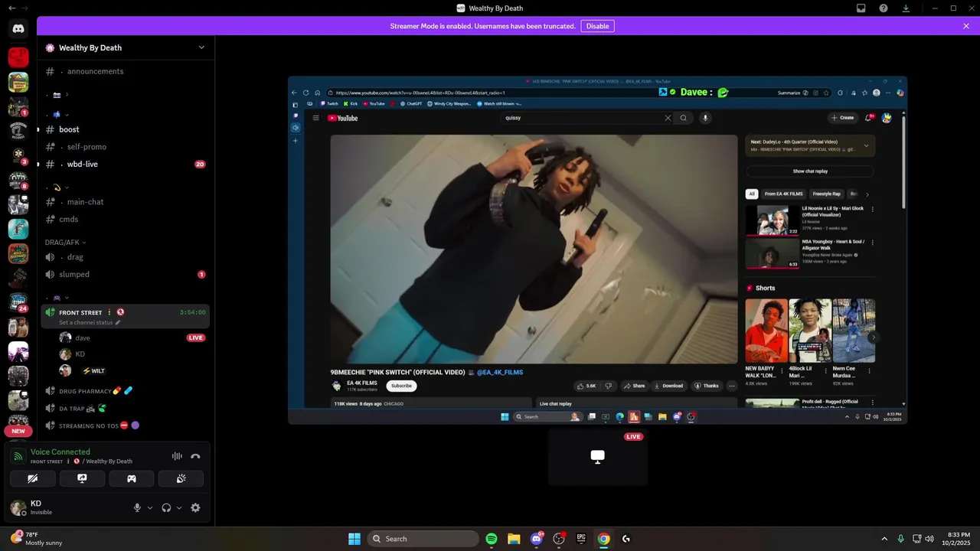Open Spotify from the Windows taskbar
Screen dimensions: 980x551
492,539
